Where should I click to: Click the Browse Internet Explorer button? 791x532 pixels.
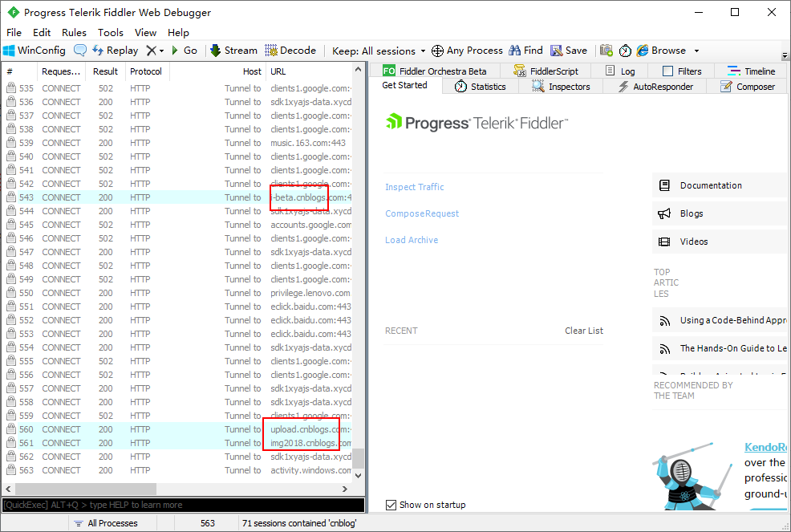661,51
